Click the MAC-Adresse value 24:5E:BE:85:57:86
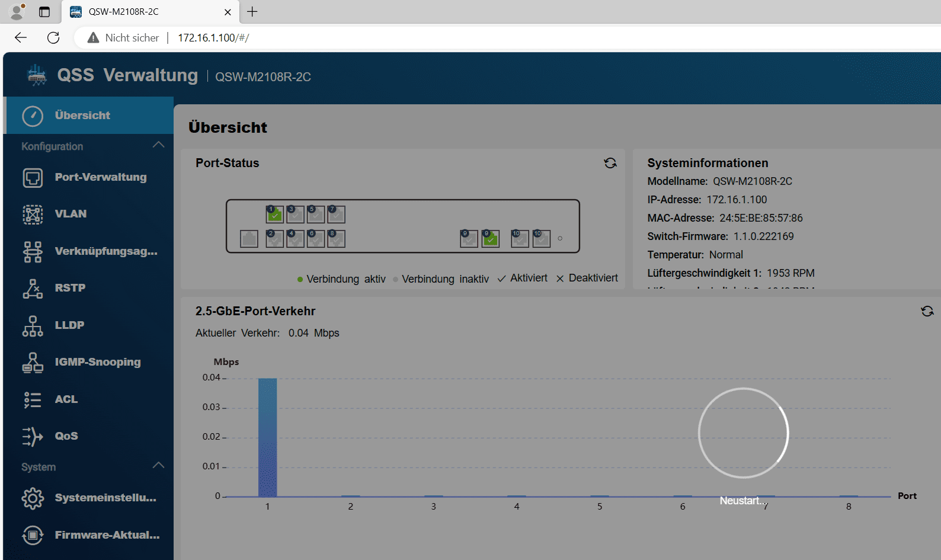The height and width of the screenshot is (560, 941). [x=761, y=218]
